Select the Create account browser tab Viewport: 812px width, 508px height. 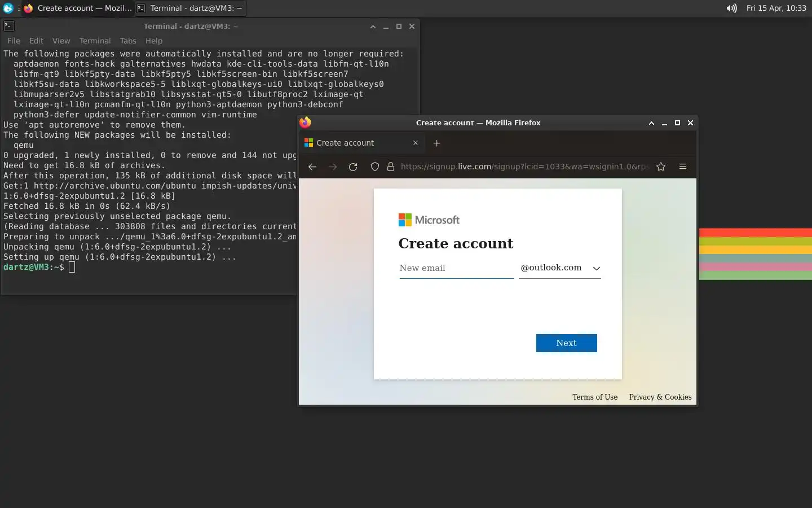pyautogui.click(x=361, y=143)
